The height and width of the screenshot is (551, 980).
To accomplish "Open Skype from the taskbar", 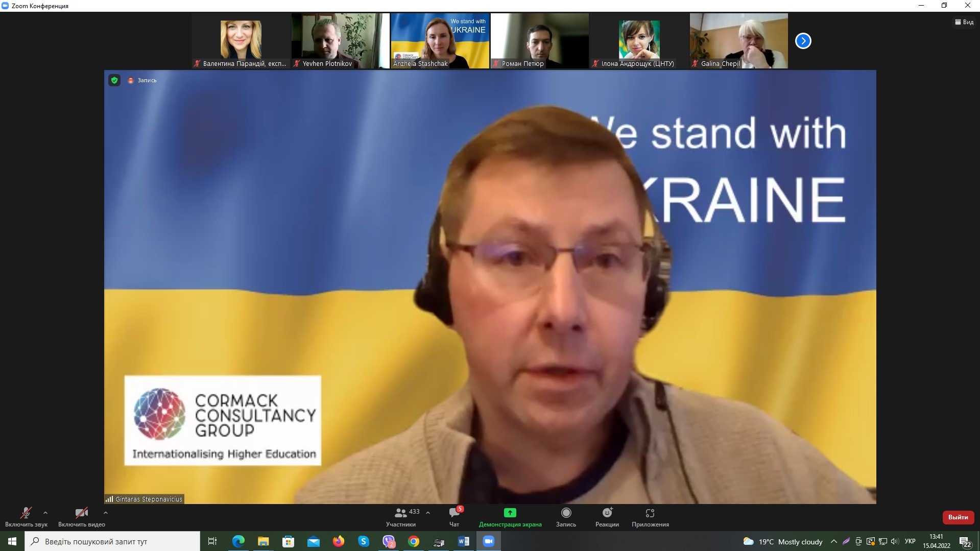I will 364,541.
